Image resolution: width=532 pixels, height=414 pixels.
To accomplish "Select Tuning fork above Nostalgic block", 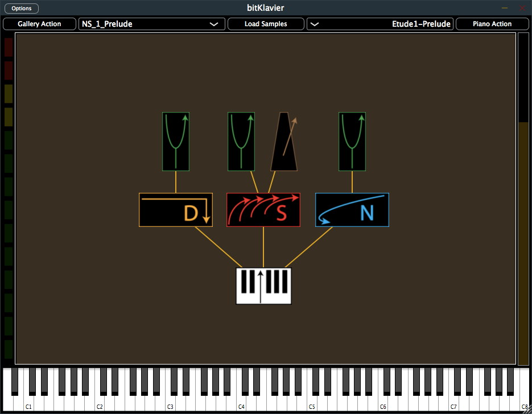I will [352, 142].
